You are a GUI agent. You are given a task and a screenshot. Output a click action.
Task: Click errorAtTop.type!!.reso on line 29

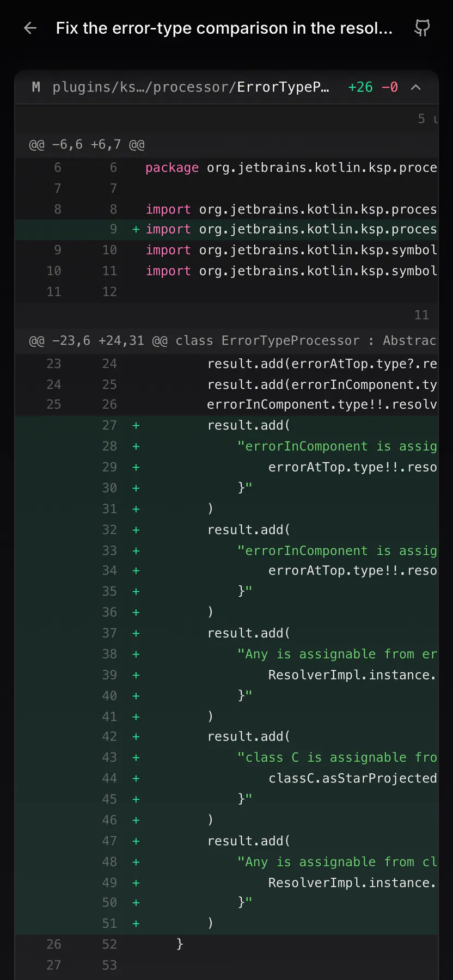point(353,467)
